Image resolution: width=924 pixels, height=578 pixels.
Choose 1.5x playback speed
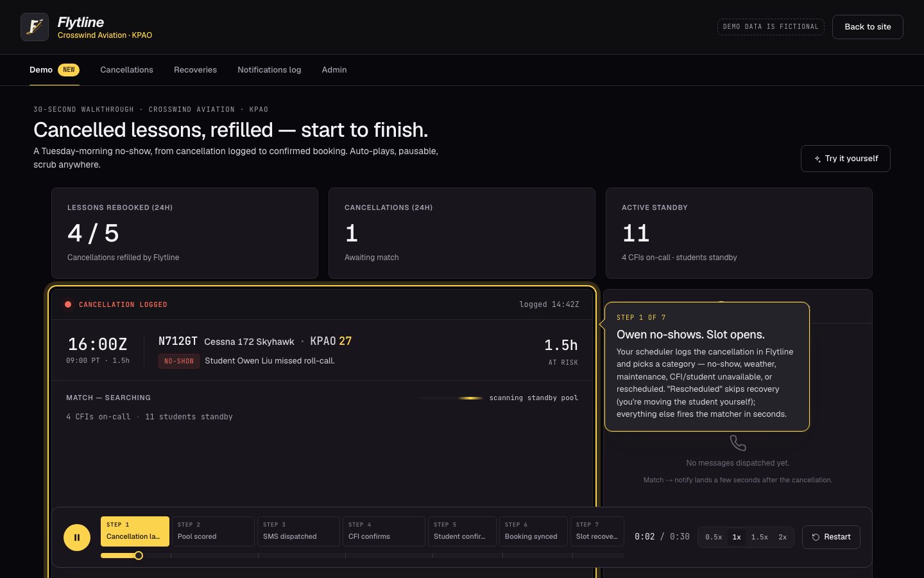point(760,537)
